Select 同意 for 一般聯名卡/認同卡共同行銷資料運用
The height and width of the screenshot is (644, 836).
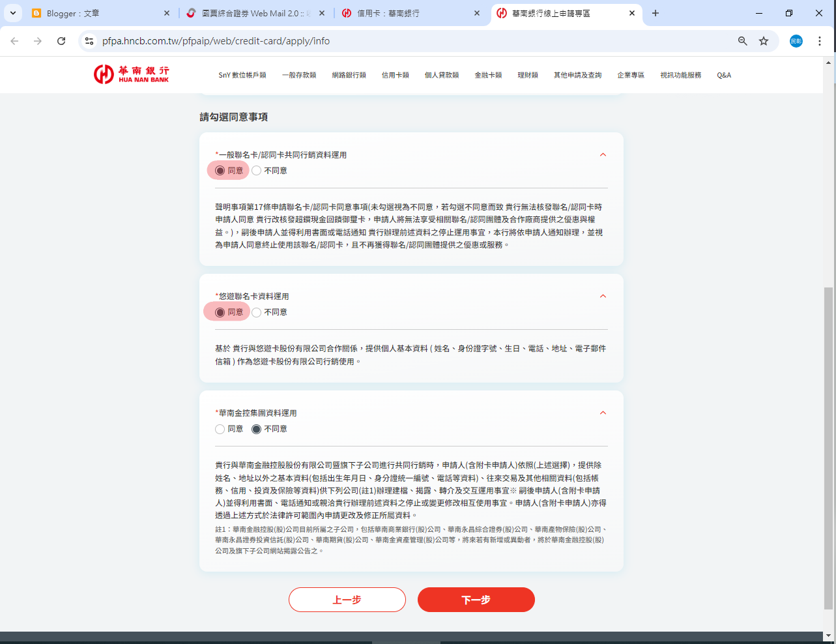tap(220, 171)
